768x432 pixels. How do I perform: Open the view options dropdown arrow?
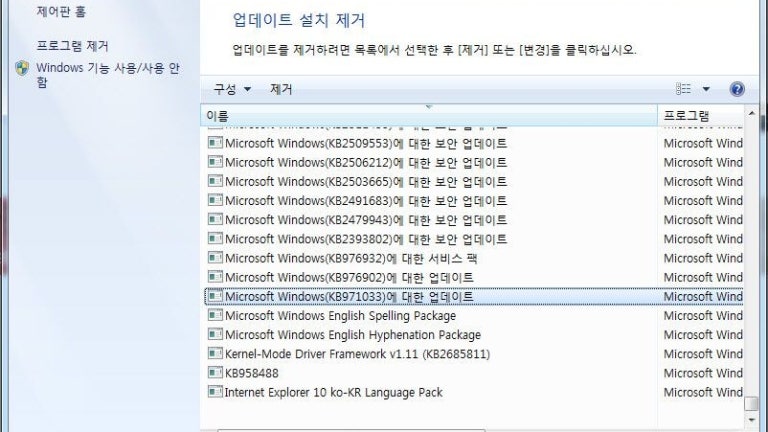point(706,89)
